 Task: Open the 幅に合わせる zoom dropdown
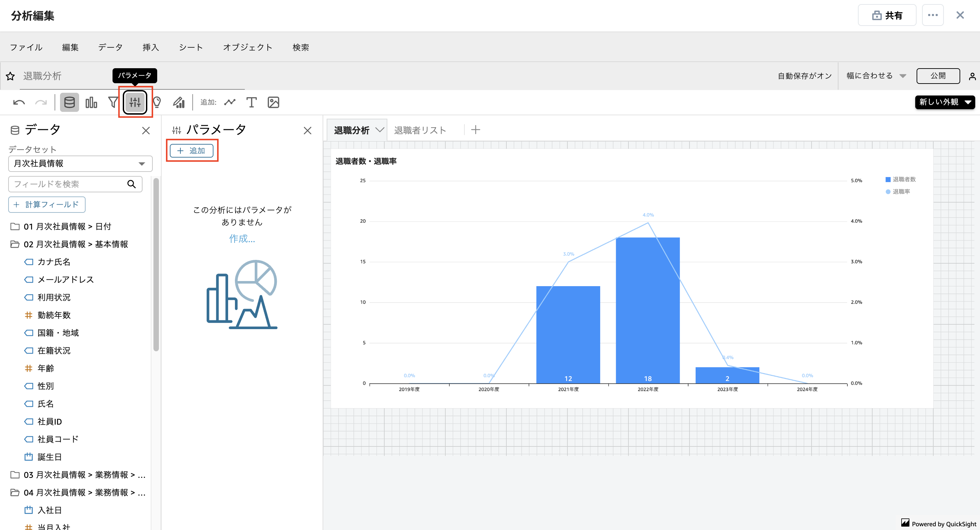point(876,76)
